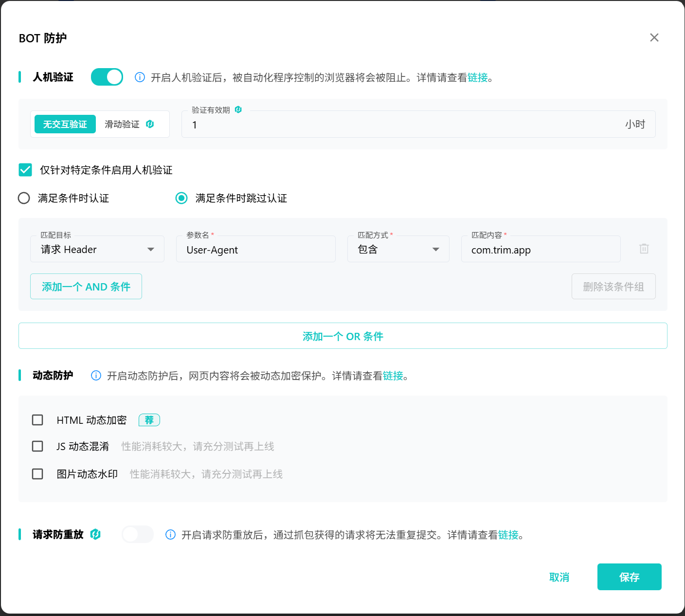Uncheck 仅针对特定条件启用人机验证
This screenshot has height=616, width=685.
coord(25,170)
